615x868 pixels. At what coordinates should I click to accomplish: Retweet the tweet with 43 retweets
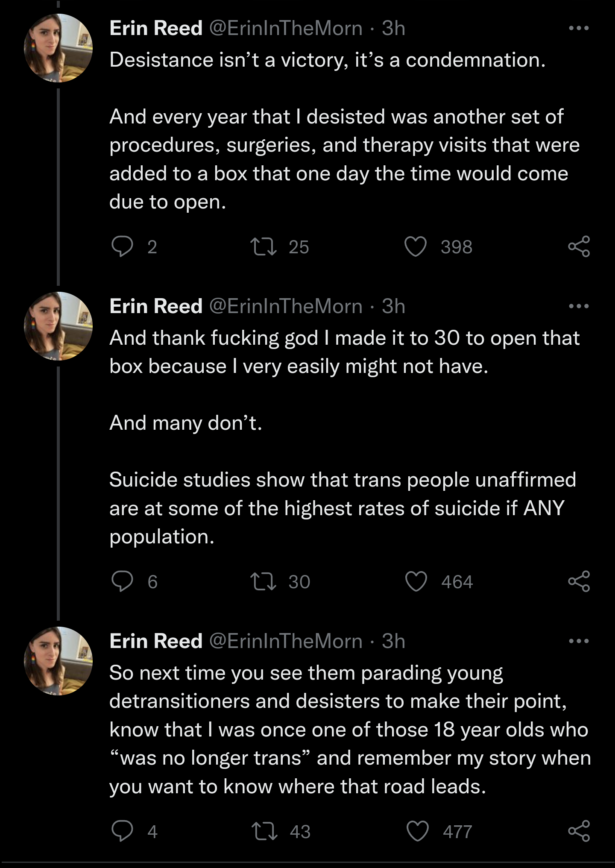coord(265,831)
